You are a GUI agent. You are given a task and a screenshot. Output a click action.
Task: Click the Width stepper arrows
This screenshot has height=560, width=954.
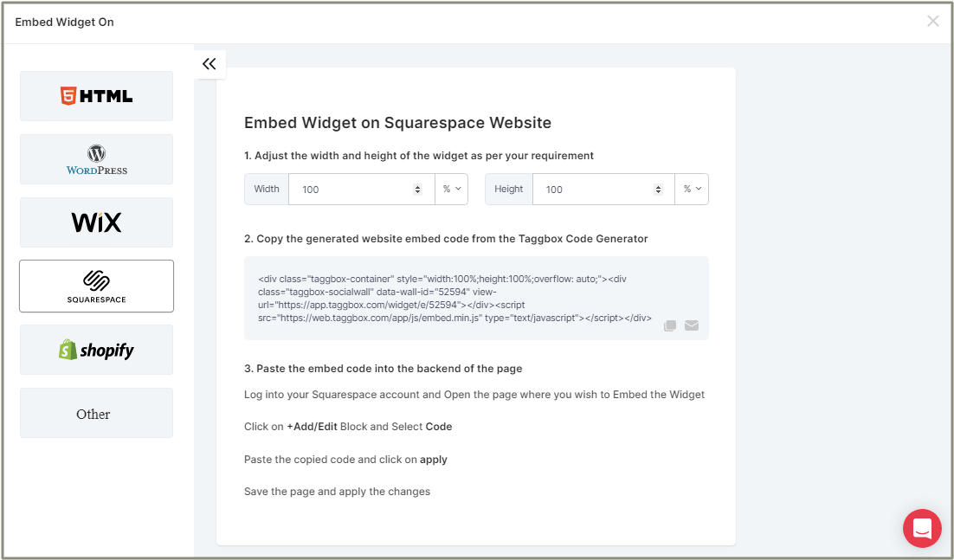pos(417,190)
